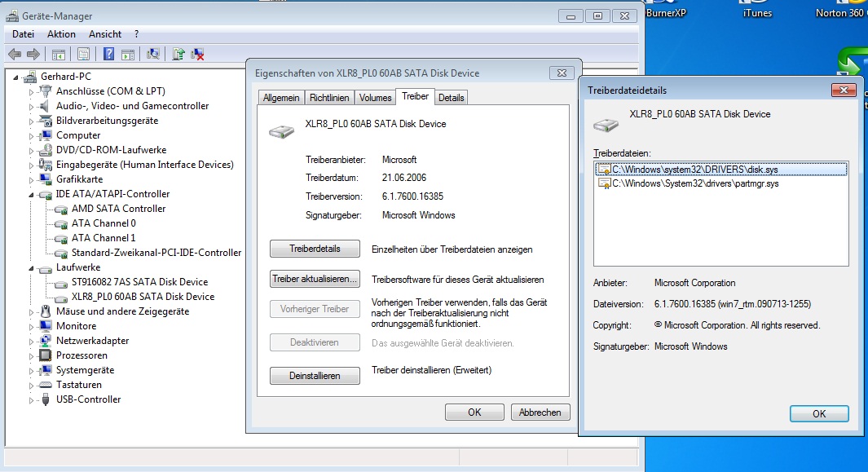Viewport: 868px width, 472px height.
Task: Click Treiber aktualisieren... button
Action: tap(315, 279)
